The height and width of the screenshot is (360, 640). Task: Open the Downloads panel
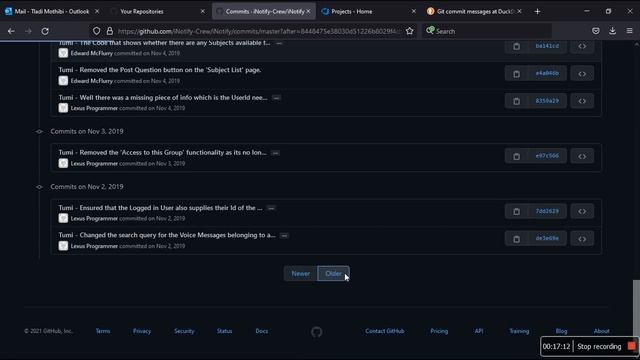(612, 31)
